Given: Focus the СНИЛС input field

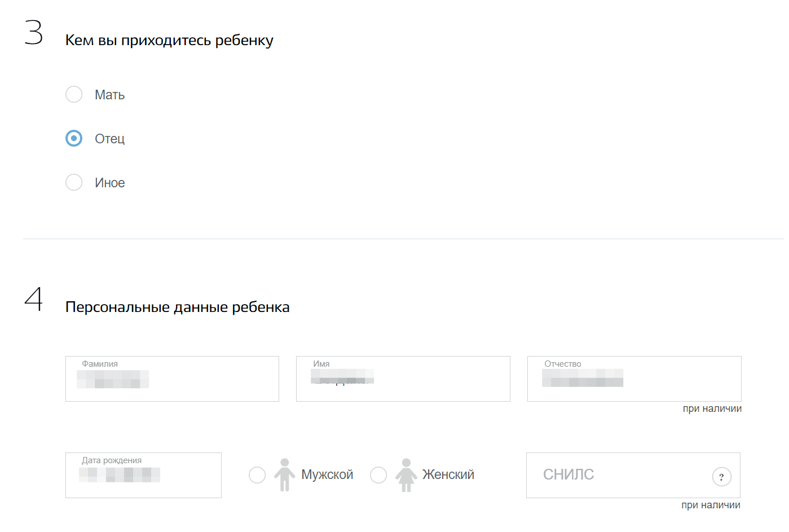Looking at the screenshot, I should click(x=615, y=475).
